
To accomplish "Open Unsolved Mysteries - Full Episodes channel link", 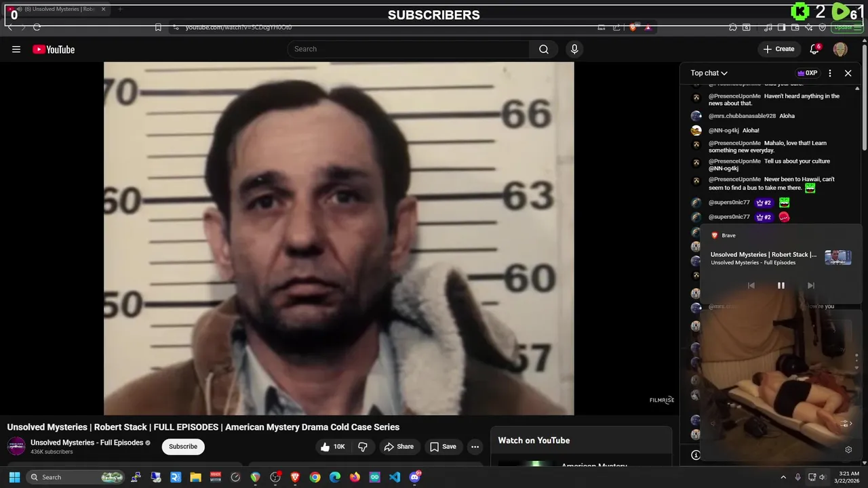I will click(87, 443).
